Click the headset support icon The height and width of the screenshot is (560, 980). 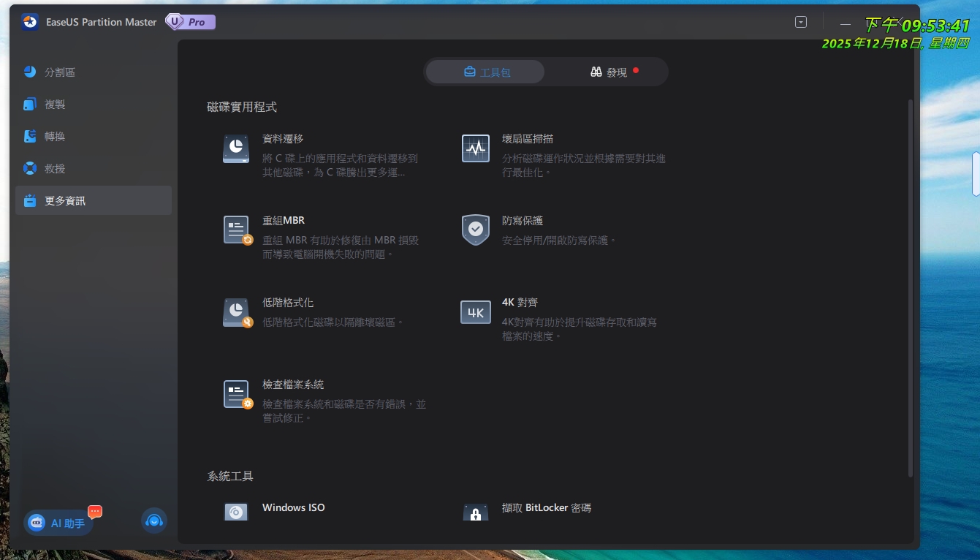click(153, 521)
